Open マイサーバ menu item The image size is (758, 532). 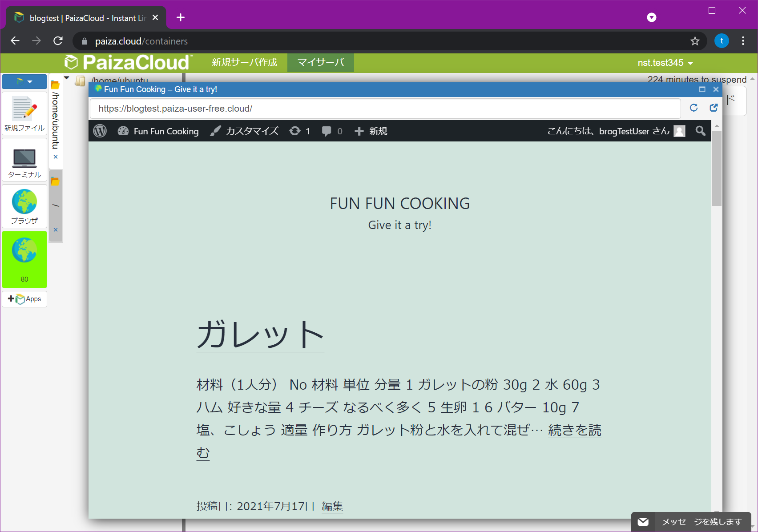(x=321, y=63)
